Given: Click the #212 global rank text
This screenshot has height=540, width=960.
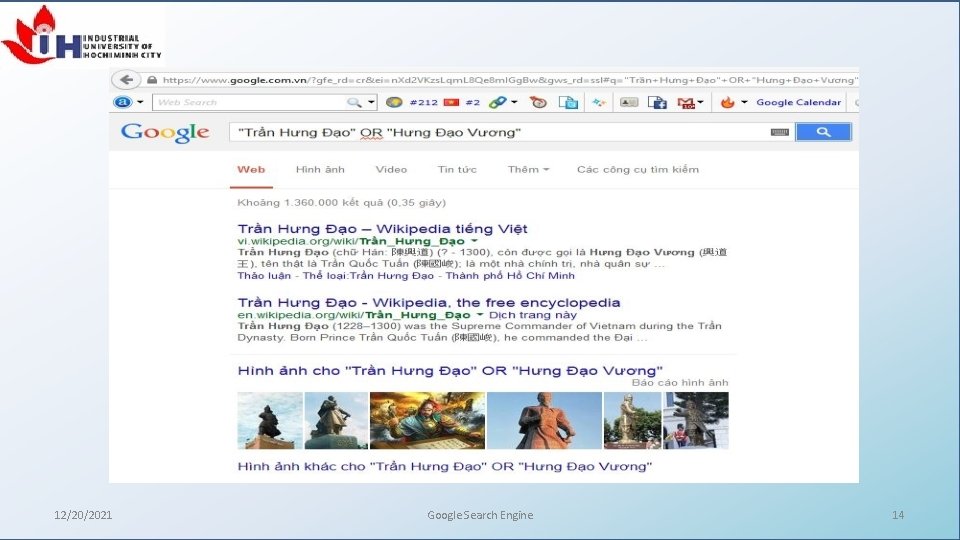Looking at the screenshot, I should [424, 102].
